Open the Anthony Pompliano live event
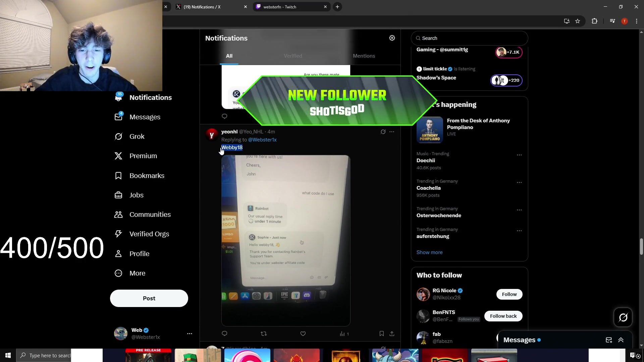This screenshot has height=362, width=644. point(469,130)
